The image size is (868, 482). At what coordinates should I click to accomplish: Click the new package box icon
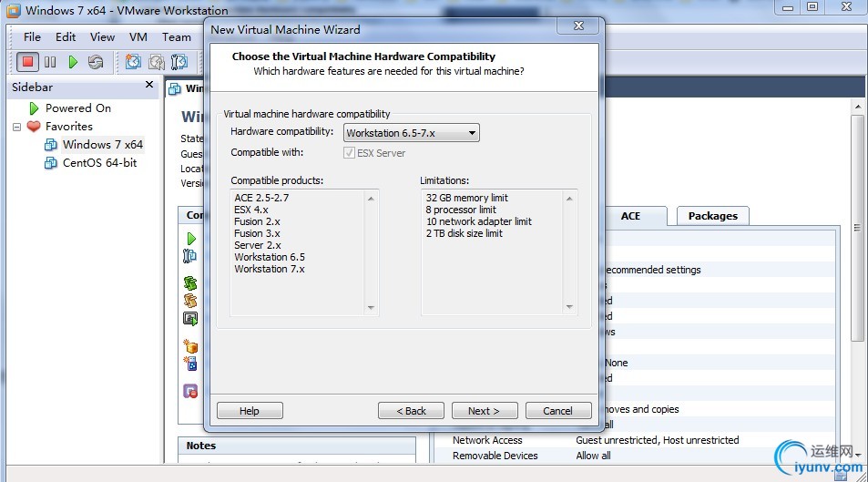[190, 346]
